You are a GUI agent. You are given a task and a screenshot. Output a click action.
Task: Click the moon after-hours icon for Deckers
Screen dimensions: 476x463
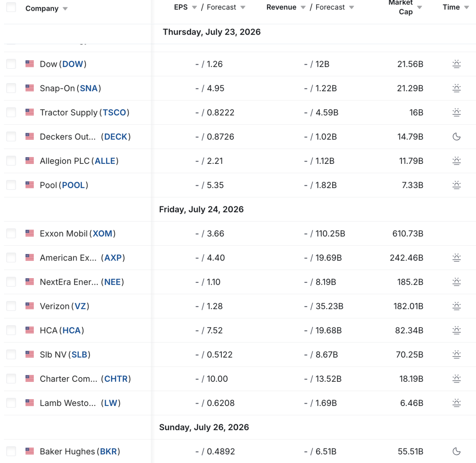coord(457,137)
